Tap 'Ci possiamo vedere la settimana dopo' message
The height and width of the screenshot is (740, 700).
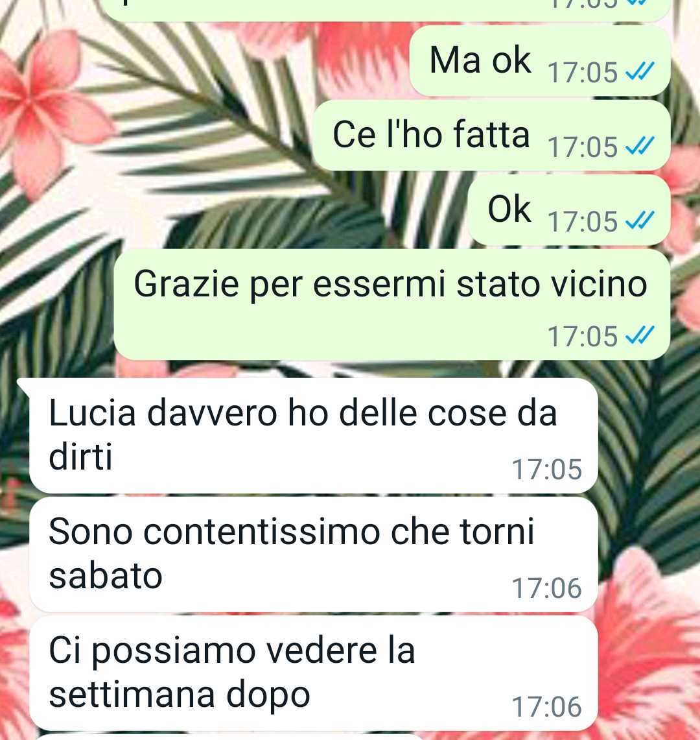tap(313, 673)
